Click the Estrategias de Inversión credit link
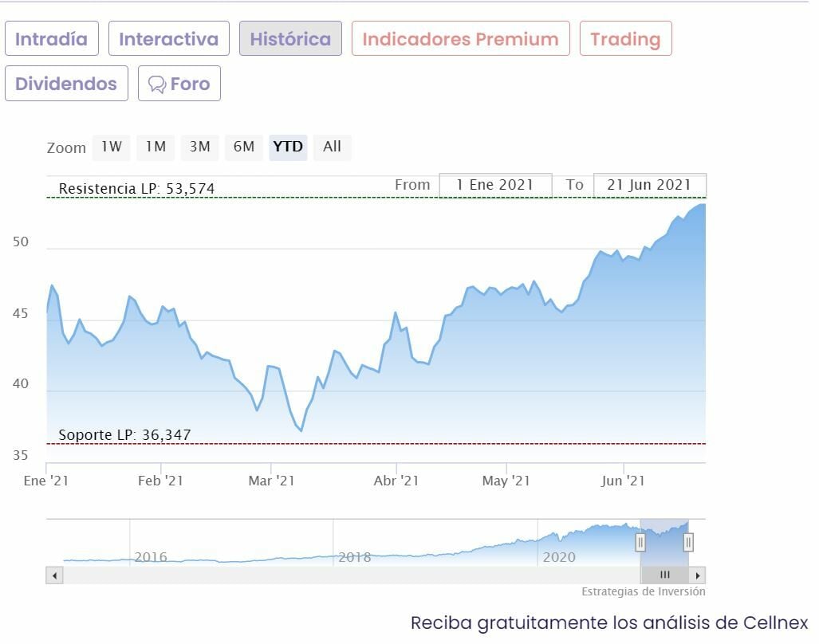The width and height of the screenshot is (819, 644). tap(643, 591)
